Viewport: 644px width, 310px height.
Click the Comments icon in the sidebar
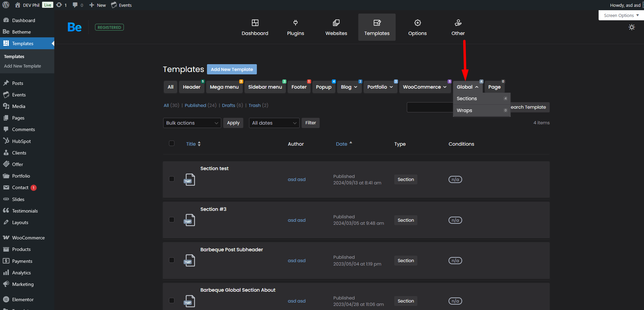click(6, 129)
